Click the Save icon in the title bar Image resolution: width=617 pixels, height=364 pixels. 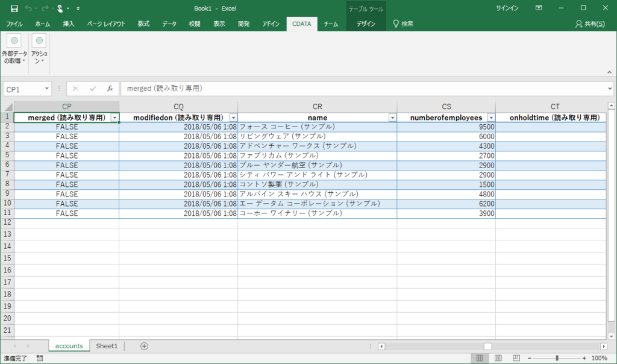(x=14, y=8)
